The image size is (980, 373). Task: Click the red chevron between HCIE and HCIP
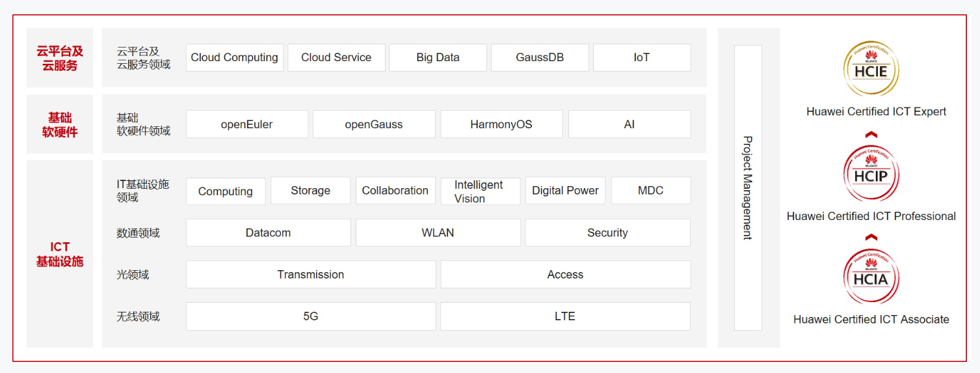[x=871, y=134]
